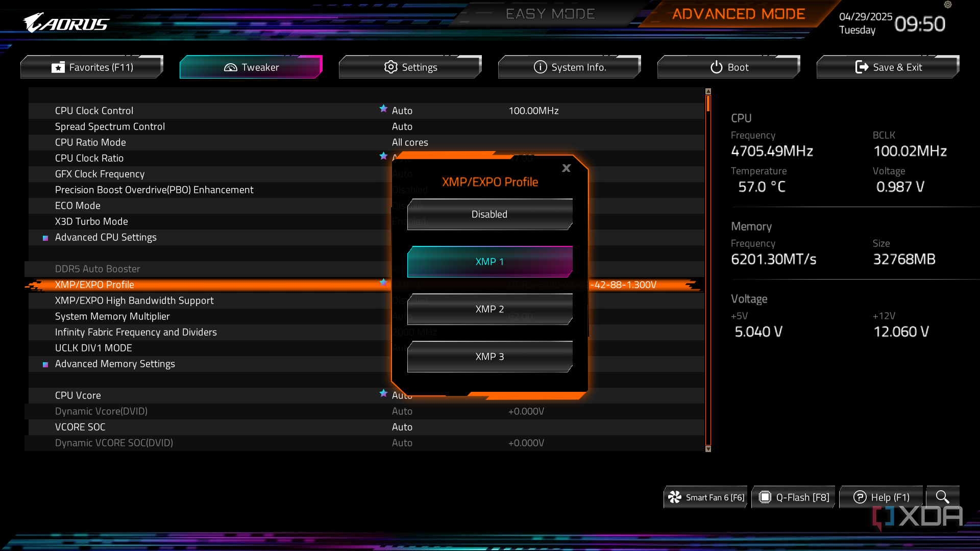Expand Advanced CPU Settings submenu
The height and width of the screenshot is (551, 980).
[x=106, y=237]
